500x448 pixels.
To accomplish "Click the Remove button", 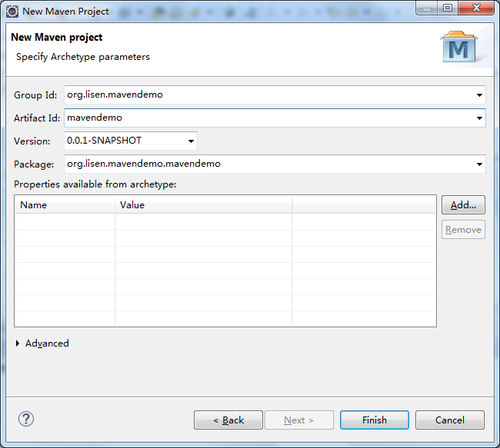I will click(463, 230).
